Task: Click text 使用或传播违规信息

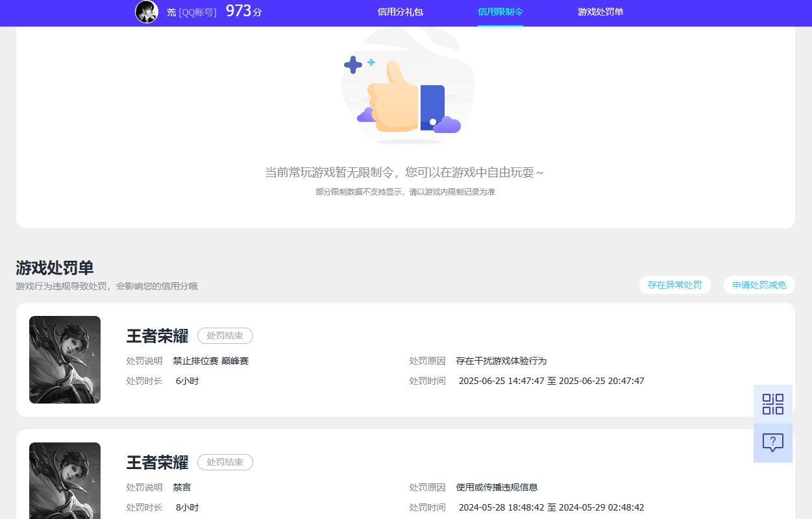Action: [497, 487]
